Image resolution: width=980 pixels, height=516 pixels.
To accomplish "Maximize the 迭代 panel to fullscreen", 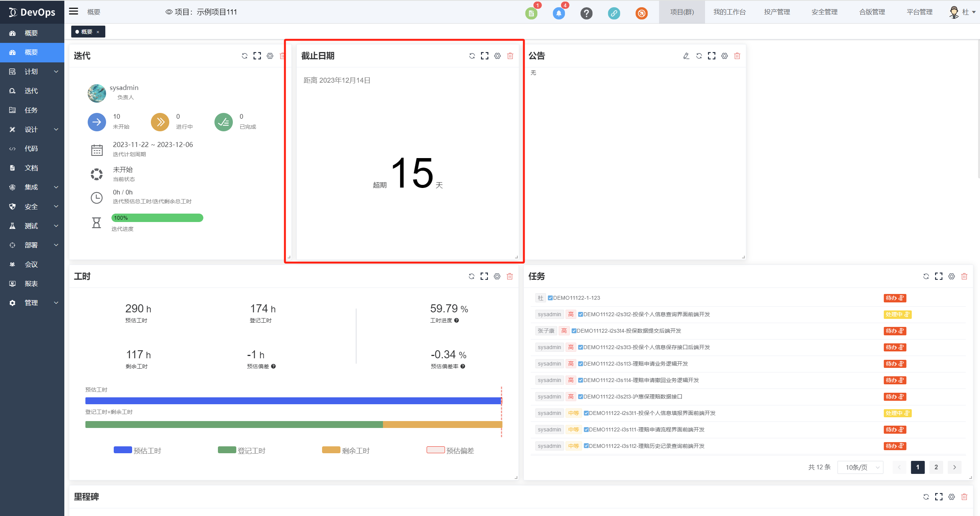I will point(257,56).
